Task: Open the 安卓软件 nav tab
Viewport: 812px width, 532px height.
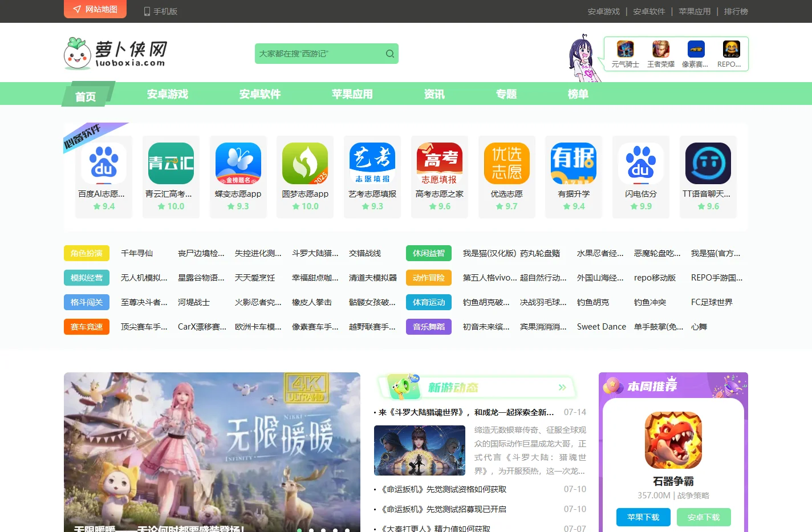Action: [260, 94]
